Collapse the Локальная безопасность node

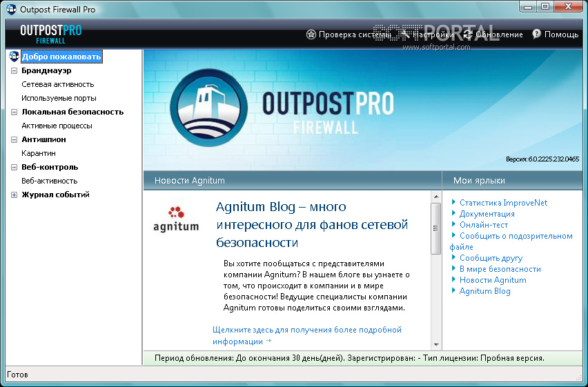coord(14,112)
